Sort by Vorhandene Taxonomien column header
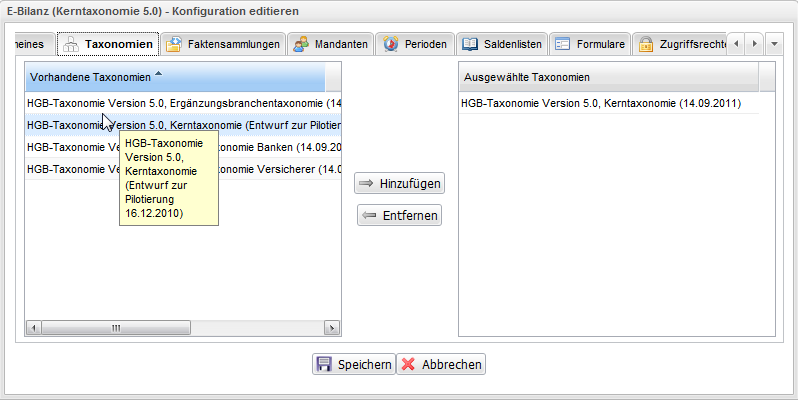Viewport: 798px width, 400px height. coord(175,77)
